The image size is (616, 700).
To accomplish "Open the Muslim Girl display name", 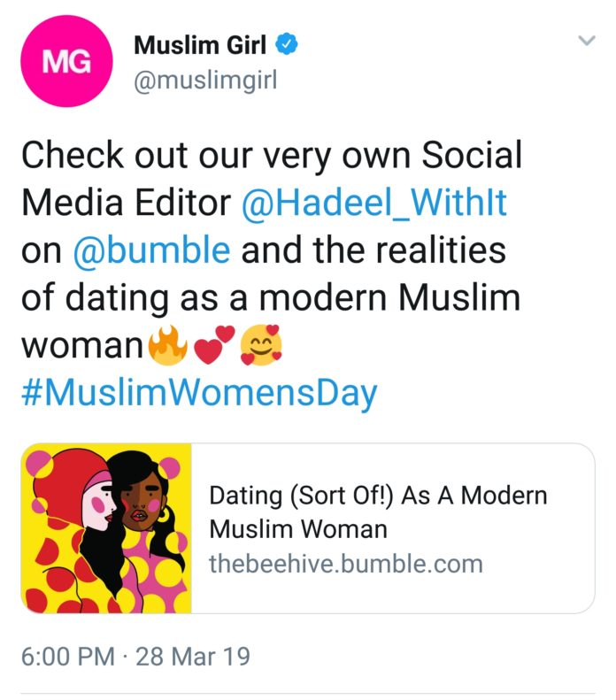I will [200, 44].
